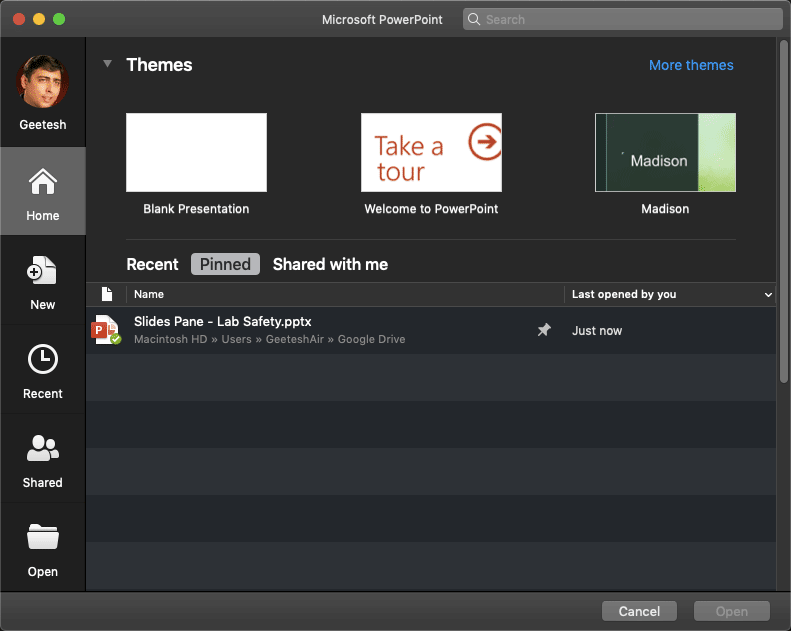Open the More themes link
The height and width of the screenshot is (631, 791).
tap(691, 65)
